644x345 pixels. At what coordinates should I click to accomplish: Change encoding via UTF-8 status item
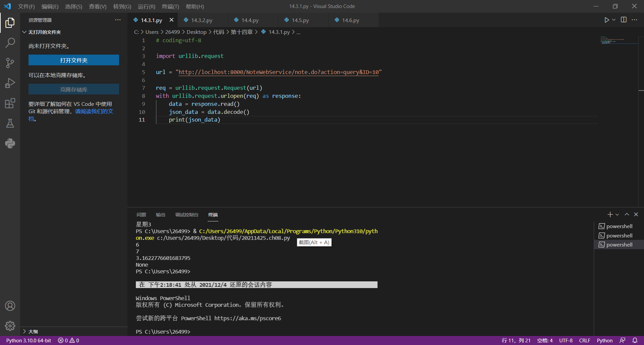click(566, 340)
